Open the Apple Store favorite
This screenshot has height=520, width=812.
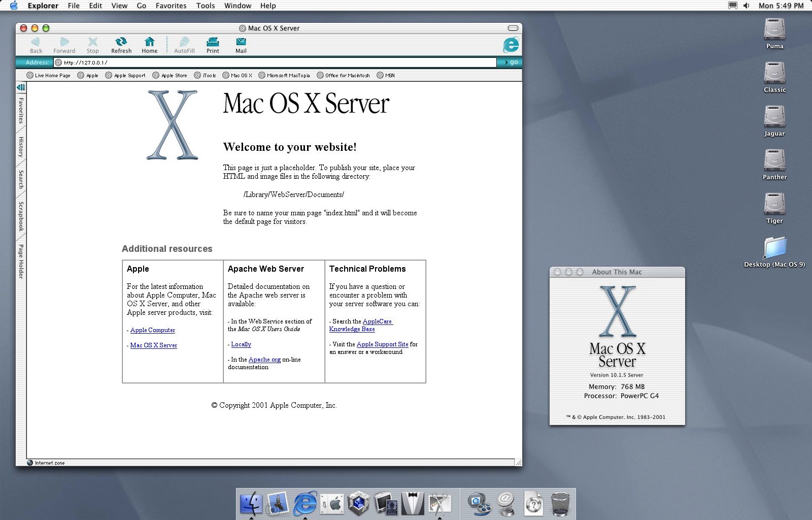(170, 75)
